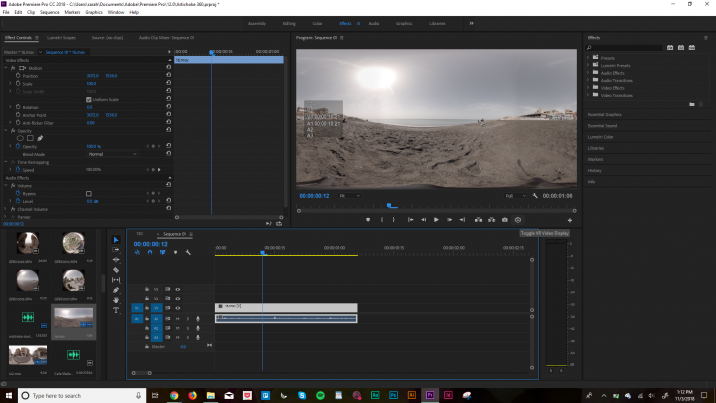The height and width of the screenshot is (403, 716).
Task: Open the Essential Graphics panel
Action: click(x=605, y=115)
